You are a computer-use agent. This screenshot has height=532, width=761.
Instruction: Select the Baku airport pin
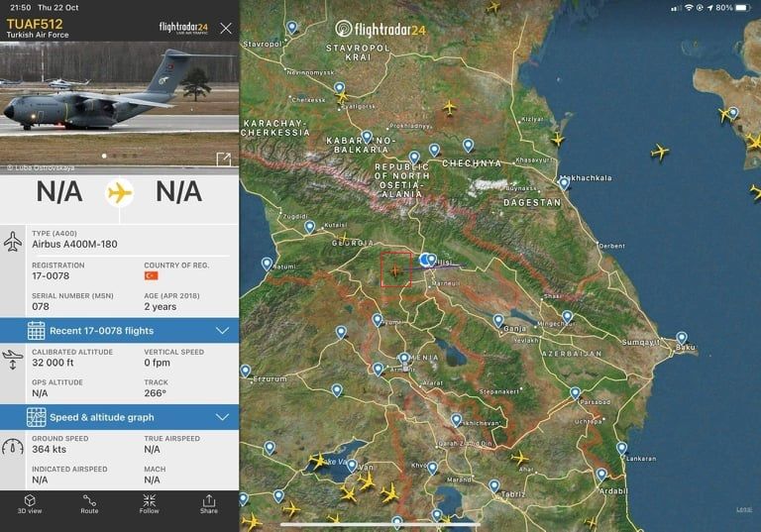[682, 338]
